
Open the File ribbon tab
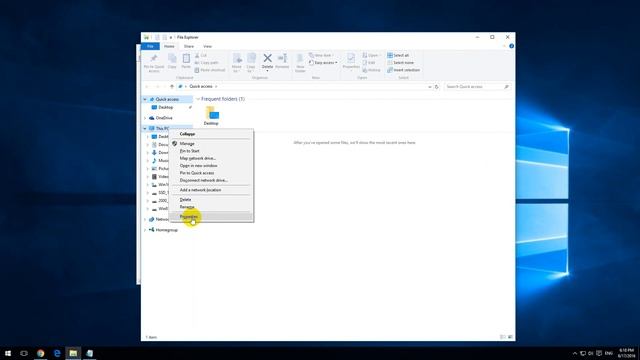pyautogui.click(x=150, y=47)
